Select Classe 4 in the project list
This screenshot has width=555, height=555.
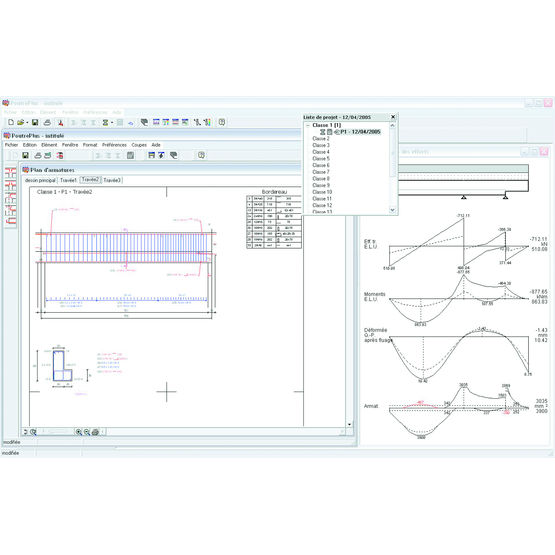tap(321, 152)
